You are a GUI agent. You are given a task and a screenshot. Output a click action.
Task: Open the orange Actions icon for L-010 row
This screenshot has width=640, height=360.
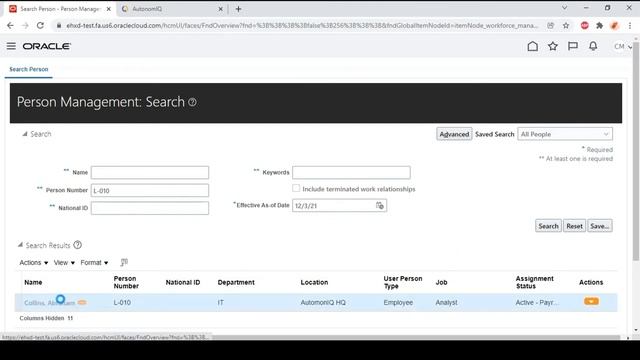(x=591, y=301)
